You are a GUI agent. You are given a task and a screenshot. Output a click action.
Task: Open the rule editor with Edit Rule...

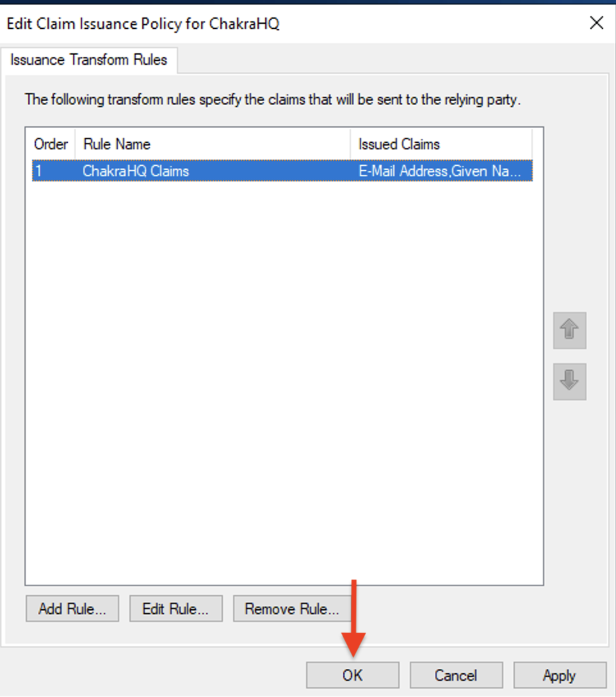tap(175, 609)
